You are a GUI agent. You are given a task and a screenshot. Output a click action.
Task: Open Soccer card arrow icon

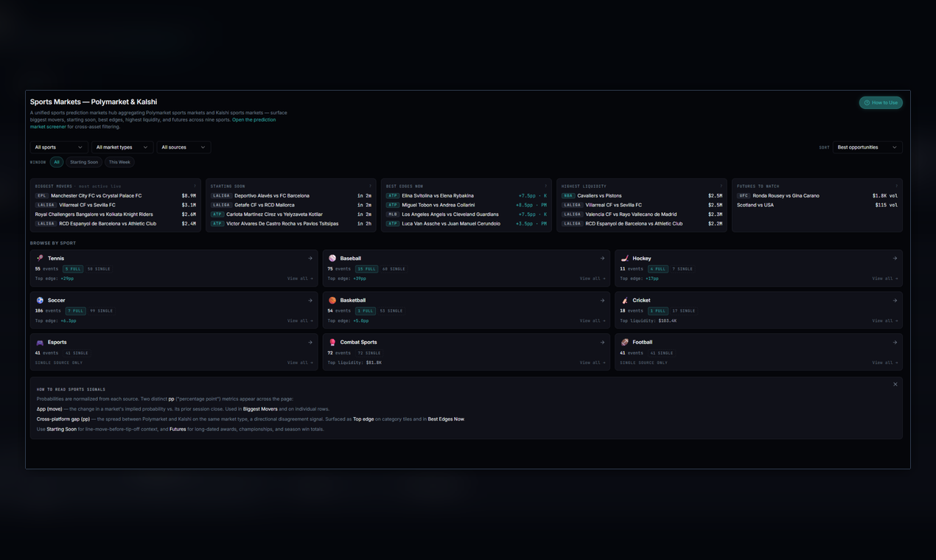(310, 300)
